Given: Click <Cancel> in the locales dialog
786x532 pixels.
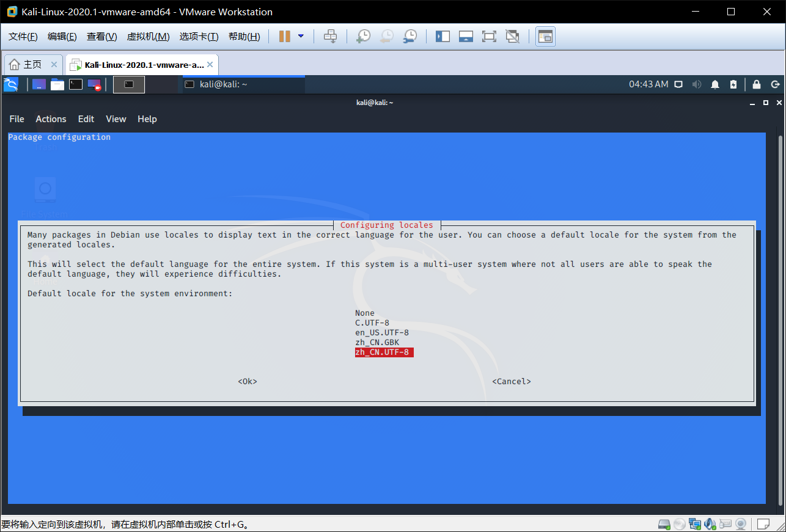Looking at the screenshot, I should (x=512, y=382).
